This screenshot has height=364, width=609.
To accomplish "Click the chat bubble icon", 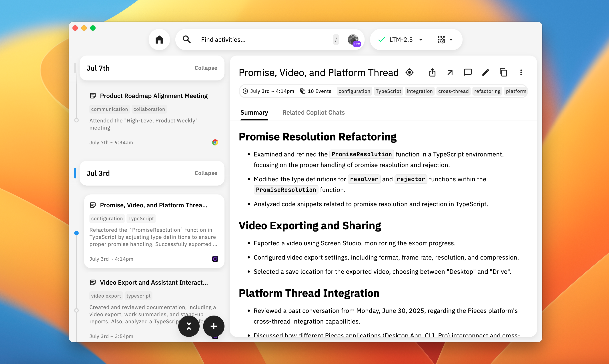I will click(468, 72).
